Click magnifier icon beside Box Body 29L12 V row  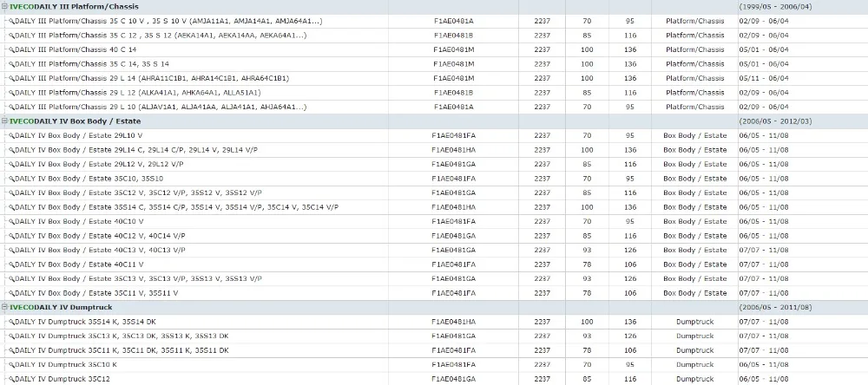11,164
